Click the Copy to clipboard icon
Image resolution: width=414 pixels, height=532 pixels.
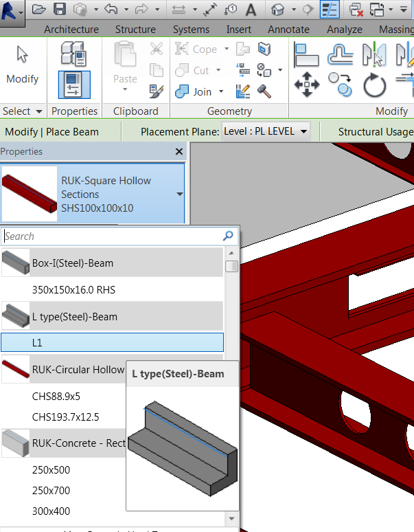(x=156, y=70)
